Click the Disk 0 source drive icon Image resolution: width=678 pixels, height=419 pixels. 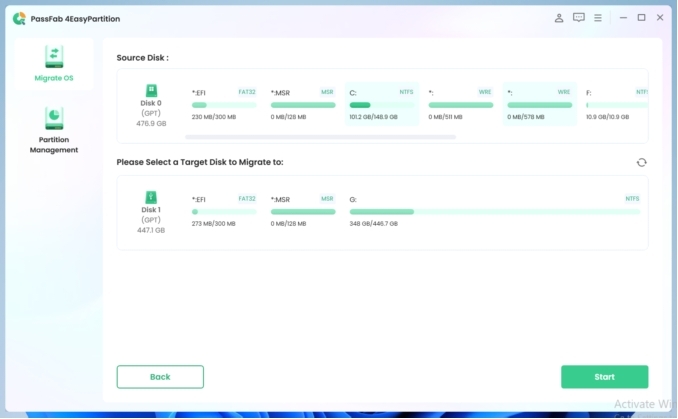click(x=151, y=91)
